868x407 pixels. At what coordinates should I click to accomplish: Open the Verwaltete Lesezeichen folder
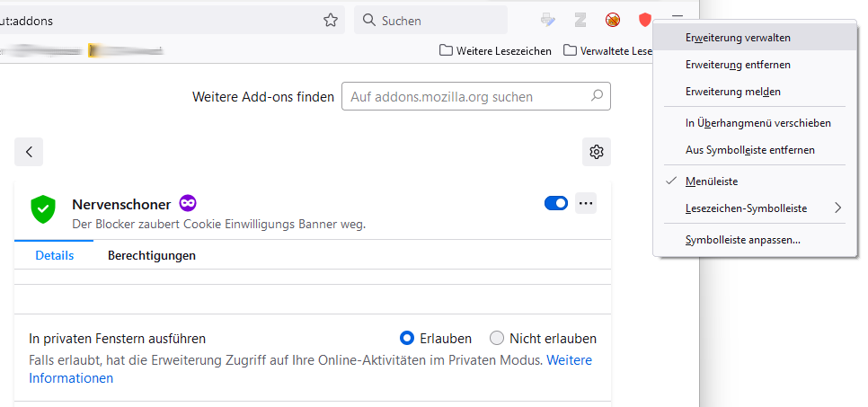(607, 51)
